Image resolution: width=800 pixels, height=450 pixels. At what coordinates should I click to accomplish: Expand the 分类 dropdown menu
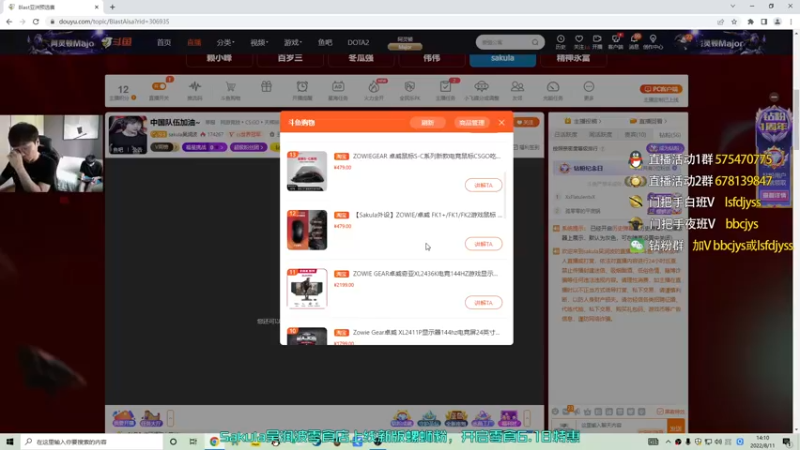[x=225, y=42]
